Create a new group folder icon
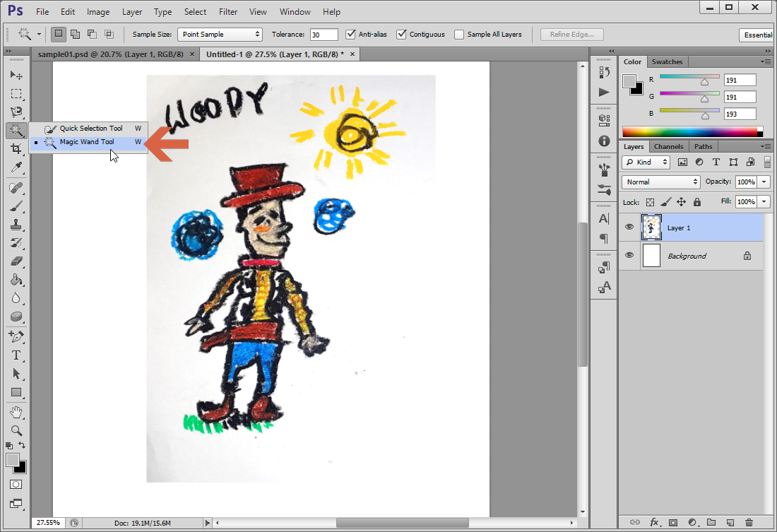 (x=711, y=522)
